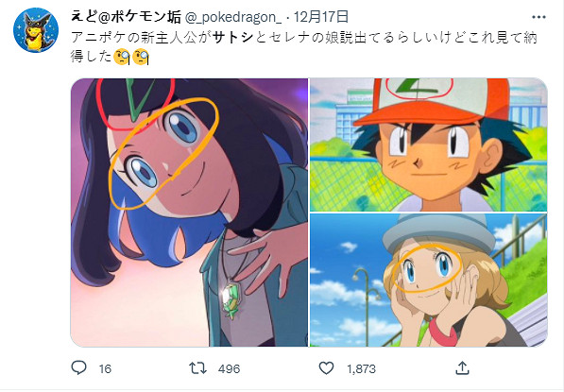Open the three-dot more options menu

pos(538,17)
